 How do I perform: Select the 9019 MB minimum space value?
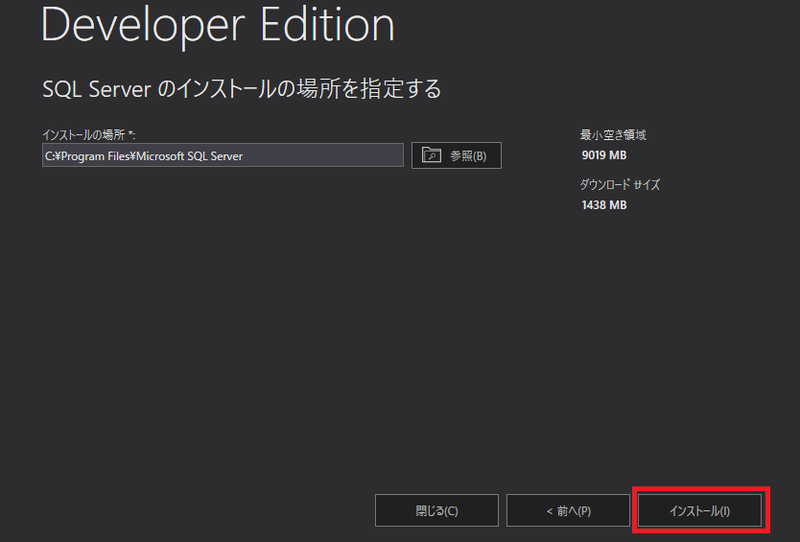(x=604, y=155)
